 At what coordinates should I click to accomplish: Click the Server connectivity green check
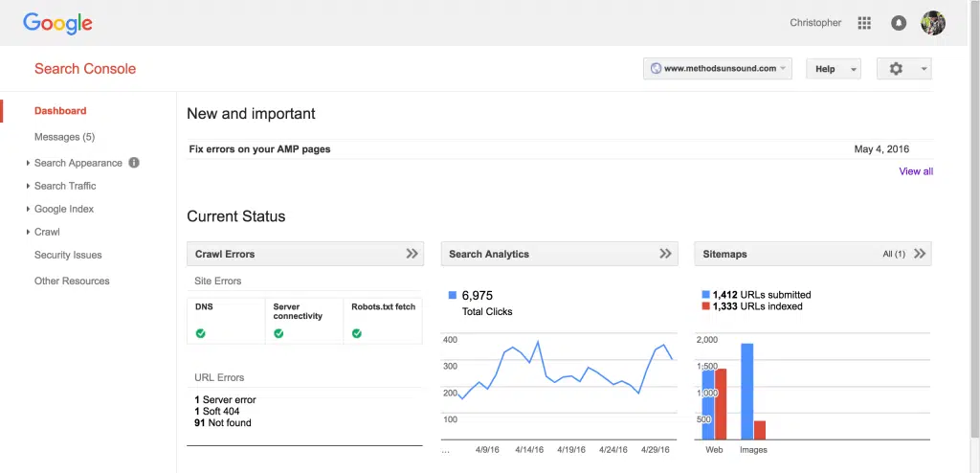pos(278,333)
